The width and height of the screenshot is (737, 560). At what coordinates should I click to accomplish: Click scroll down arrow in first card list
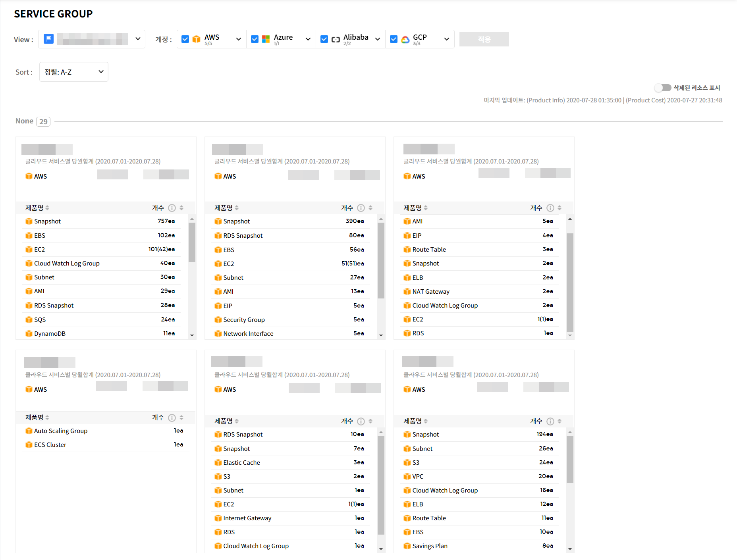click(192, 335)
